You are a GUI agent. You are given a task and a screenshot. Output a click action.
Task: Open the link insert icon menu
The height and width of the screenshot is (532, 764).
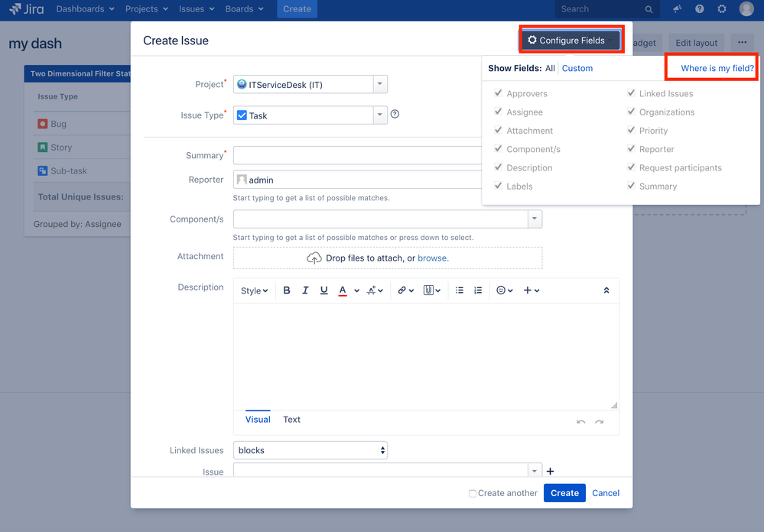pyautogui.click(x=405, y=290)
